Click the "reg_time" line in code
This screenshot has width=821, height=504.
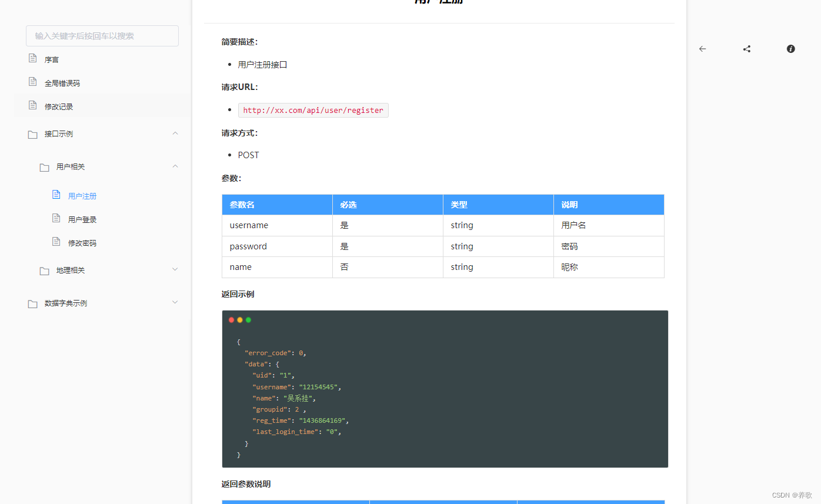tap(301, 420)
